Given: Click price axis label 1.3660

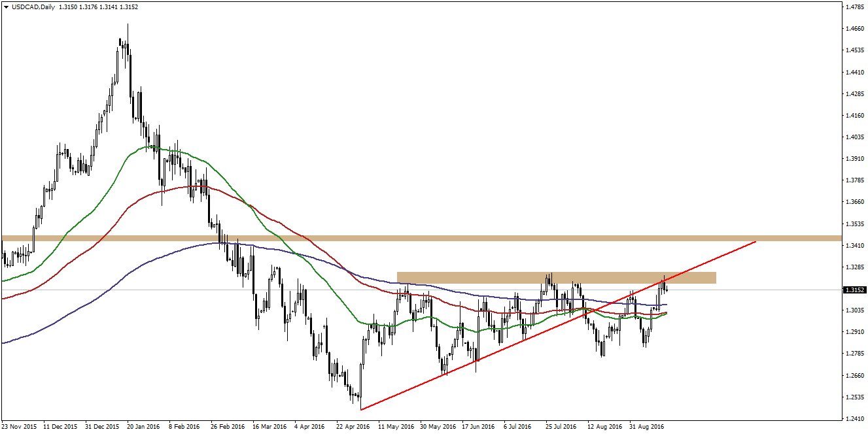Looking at the screenshot, I should (x=856, y=202).
